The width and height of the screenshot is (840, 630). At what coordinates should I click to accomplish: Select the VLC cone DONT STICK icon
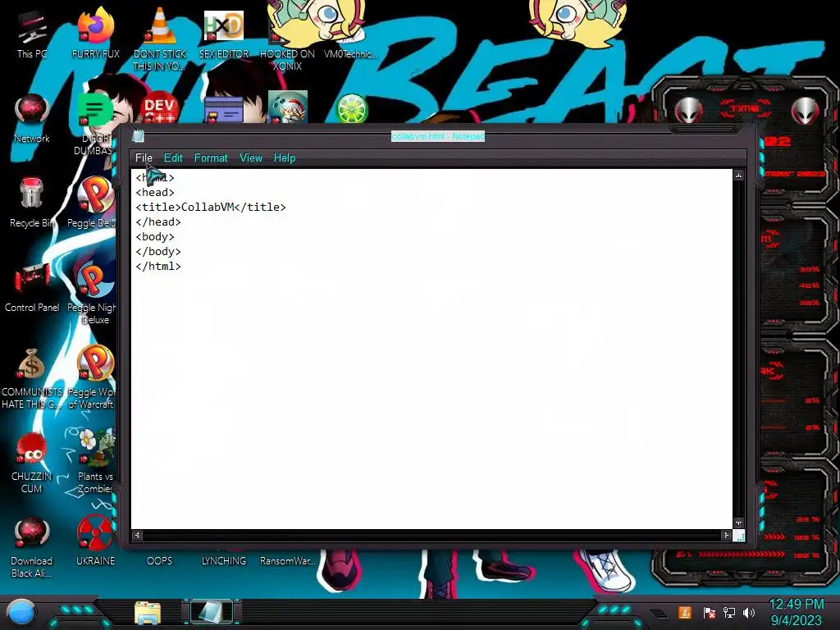[x=160, y=39]
